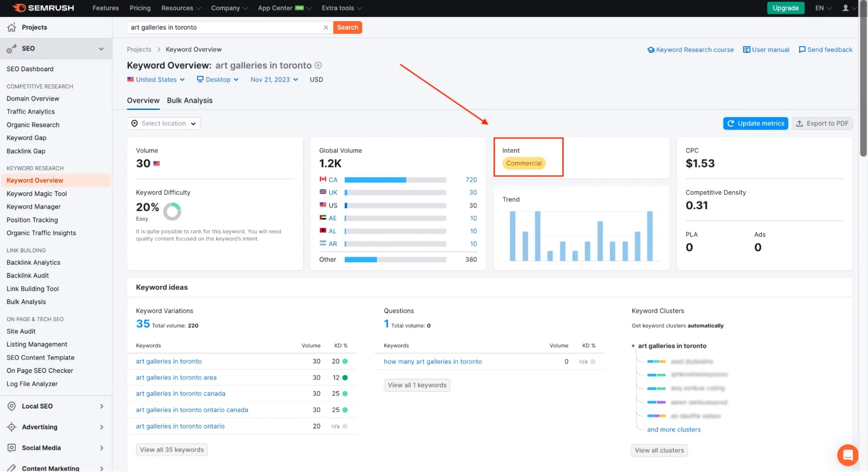Open the Projects home icon
Image resolution: width=868 pixels, height=472 pixels.
tap(12, 27)
